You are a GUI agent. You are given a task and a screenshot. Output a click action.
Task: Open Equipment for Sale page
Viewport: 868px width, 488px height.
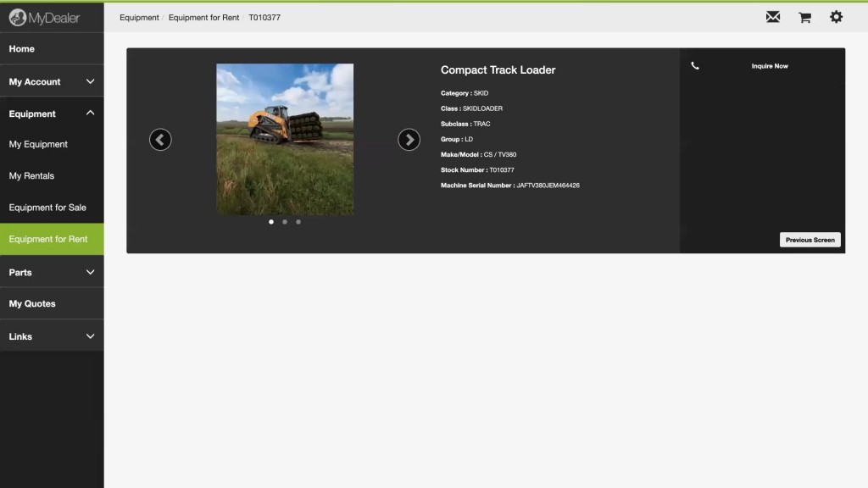pos(47,208)
